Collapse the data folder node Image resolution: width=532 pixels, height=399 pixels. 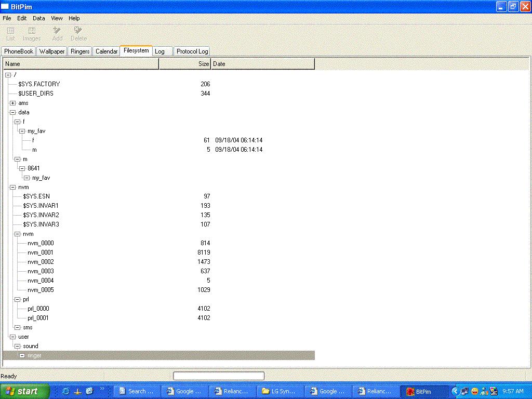(x=12, y=112)
